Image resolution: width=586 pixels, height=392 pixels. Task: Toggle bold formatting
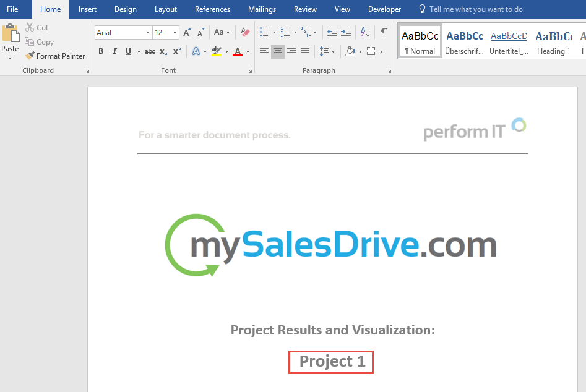(x=101, y=51)
